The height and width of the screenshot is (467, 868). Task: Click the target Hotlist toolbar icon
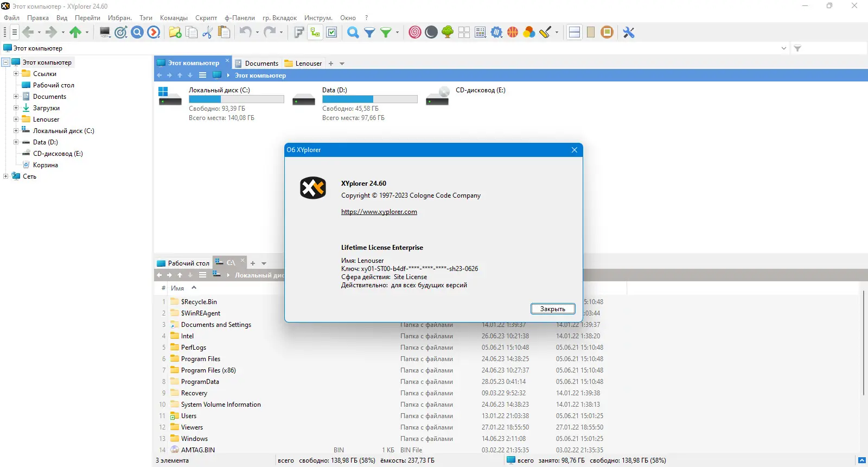click(121, 33)
